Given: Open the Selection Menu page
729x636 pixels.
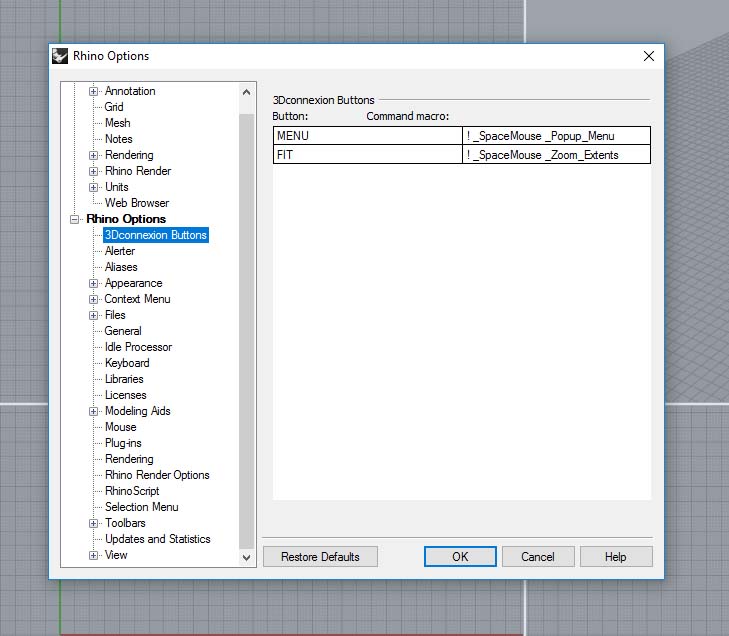Looking at the screenshot, I should tap(142, 507).
